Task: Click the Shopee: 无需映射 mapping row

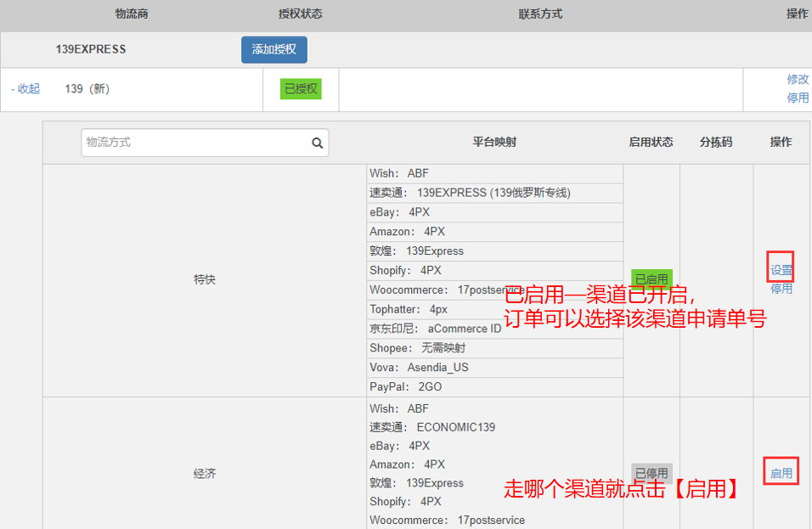Action: [494, 348]
